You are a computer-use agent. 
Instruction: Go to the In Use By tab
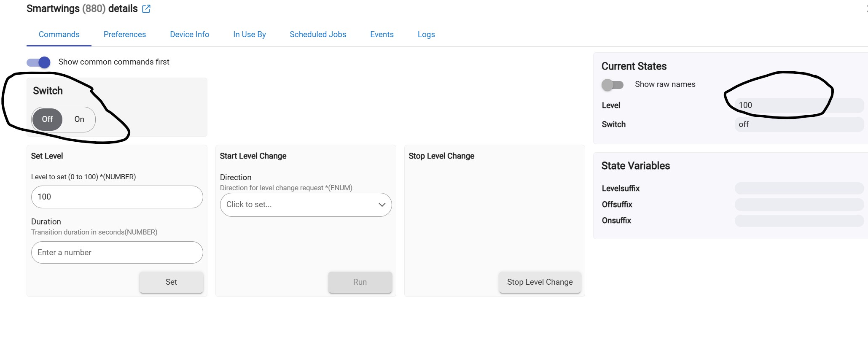249,35
